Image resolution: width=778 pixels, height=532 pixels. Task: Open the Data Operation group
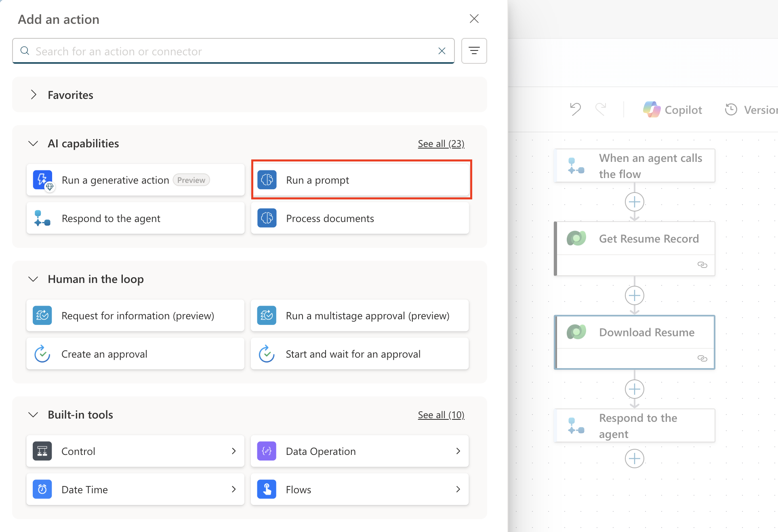(360, 451)
